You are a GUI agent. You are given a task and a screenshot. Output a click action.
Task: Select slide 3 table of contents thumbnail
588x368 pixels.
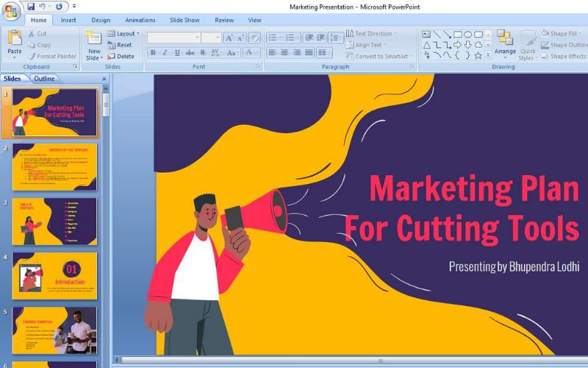pyautogui.click(x=54, y=222)
